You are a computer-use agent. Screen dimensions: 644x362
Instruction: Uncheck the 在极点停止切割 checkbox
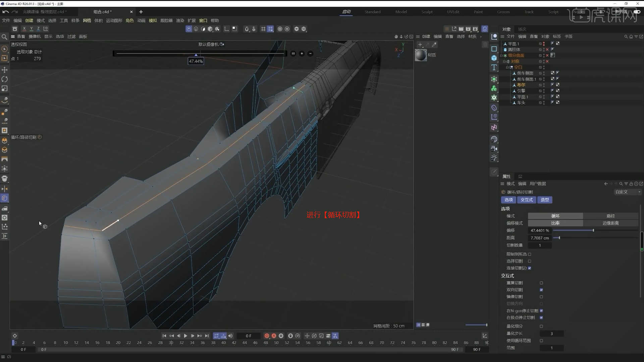click(541, 317)
